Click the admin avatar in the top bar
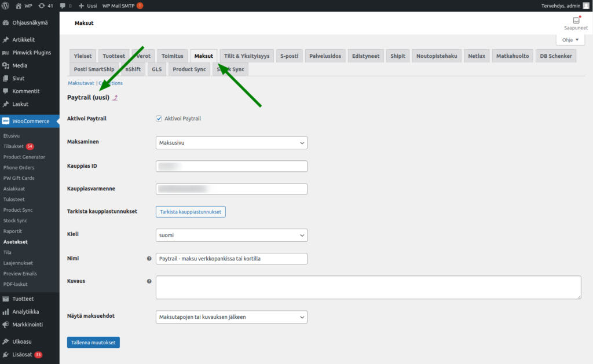The height and width of the screenshot is (364, 593). pyautogui.click(x=586, y=6)
